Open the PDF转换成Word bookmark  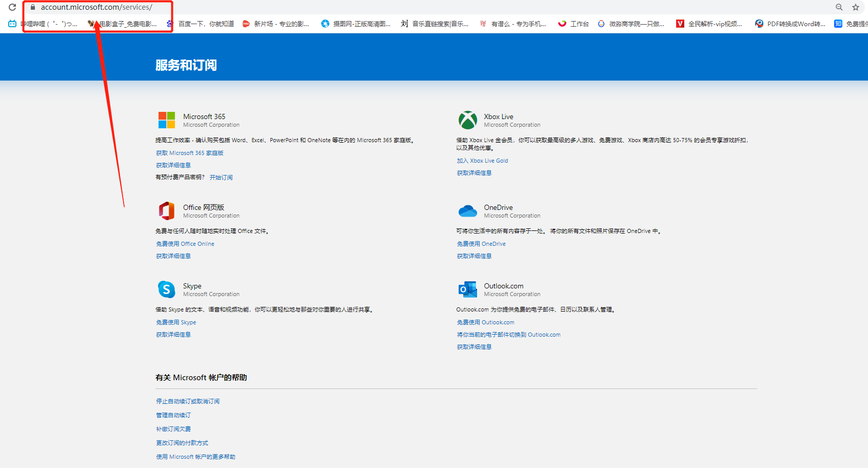click(x=790, y=24)
